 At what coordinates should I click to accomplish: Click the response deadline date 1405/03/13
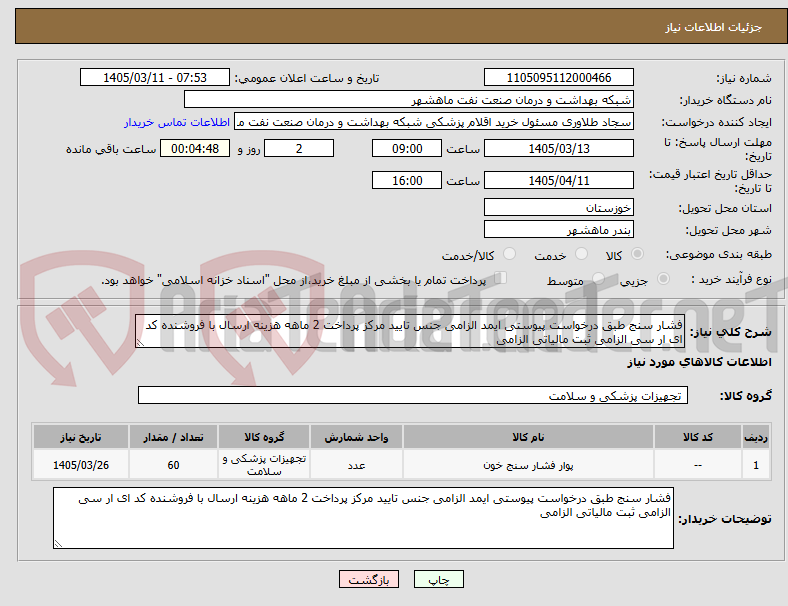[x=559, y=148]
